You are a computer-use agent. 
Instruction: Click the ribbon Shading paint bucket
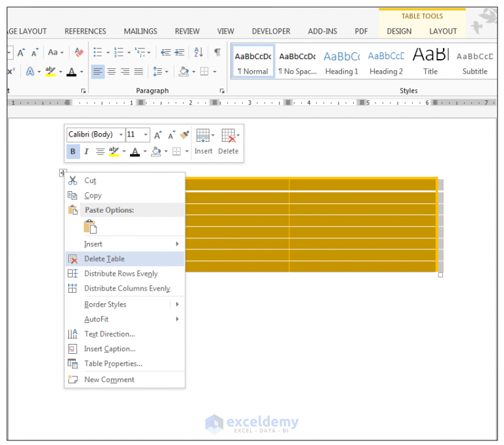coord(184,72)
